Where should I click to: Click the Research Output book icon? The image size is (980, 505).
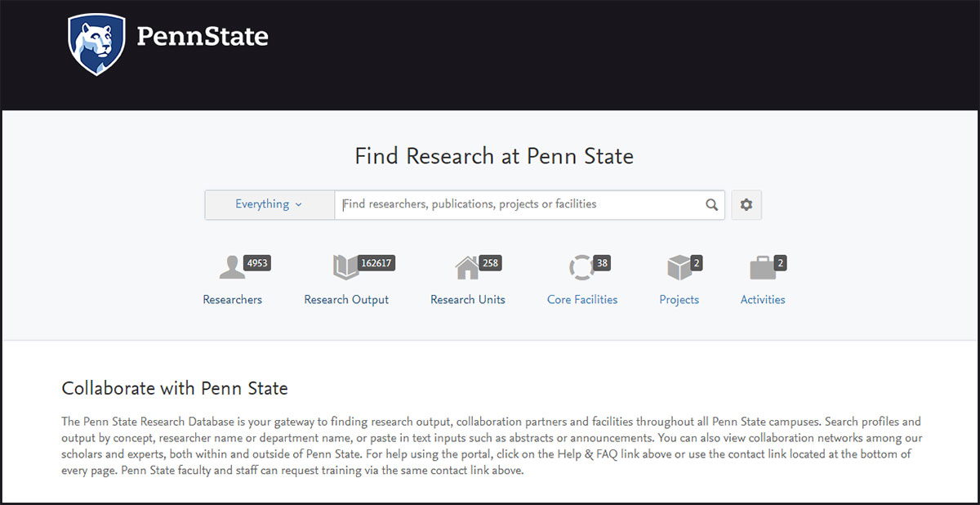coord(345,267)
